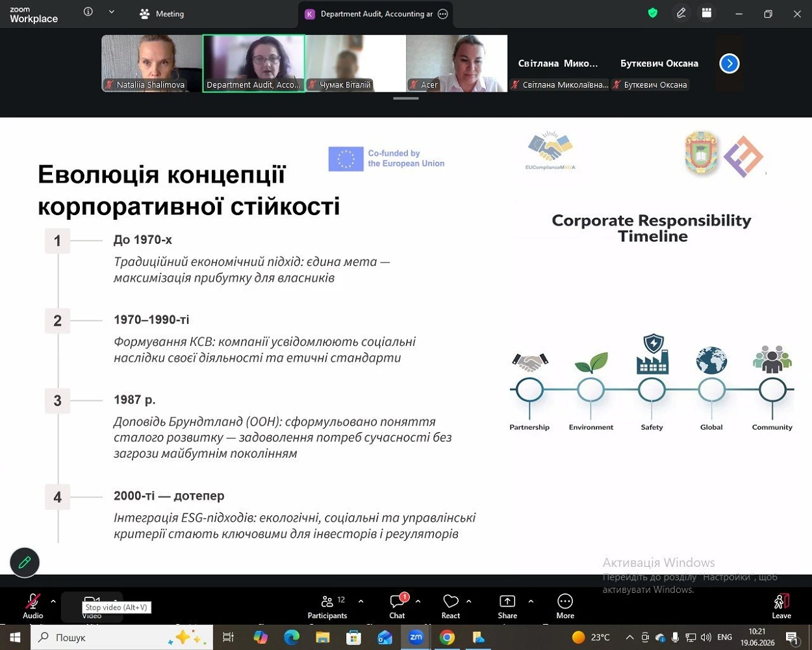Toggle camera with the Stop video button

click(x=92, y=606)
